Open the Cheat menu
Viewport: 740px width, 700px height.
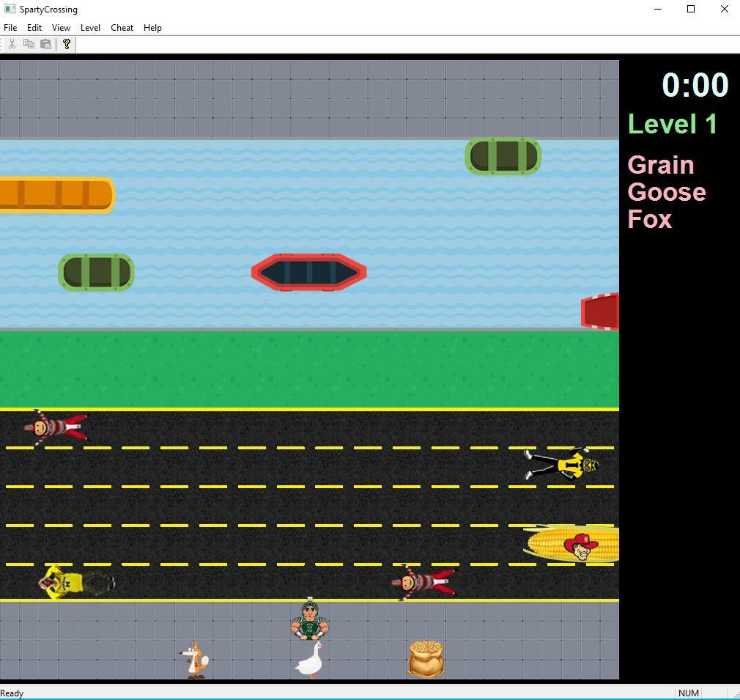[122, 28]
